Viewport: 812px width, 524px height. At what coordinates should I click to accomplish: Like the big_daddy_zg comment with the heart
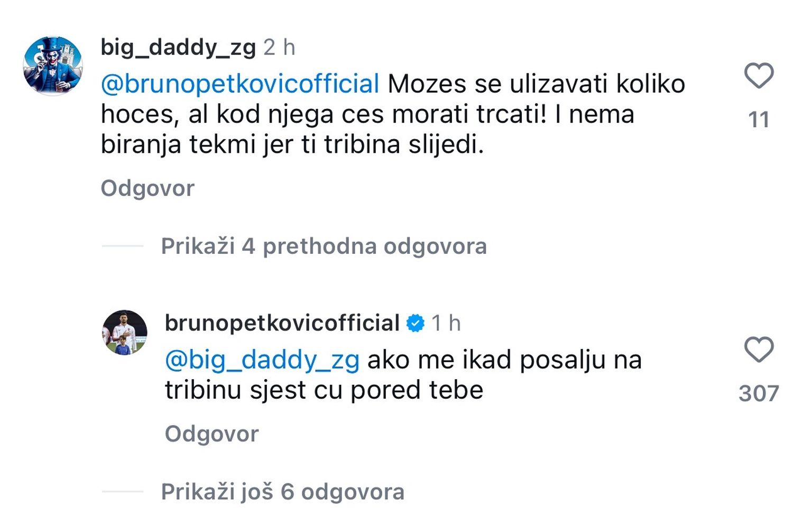point(759,76)
